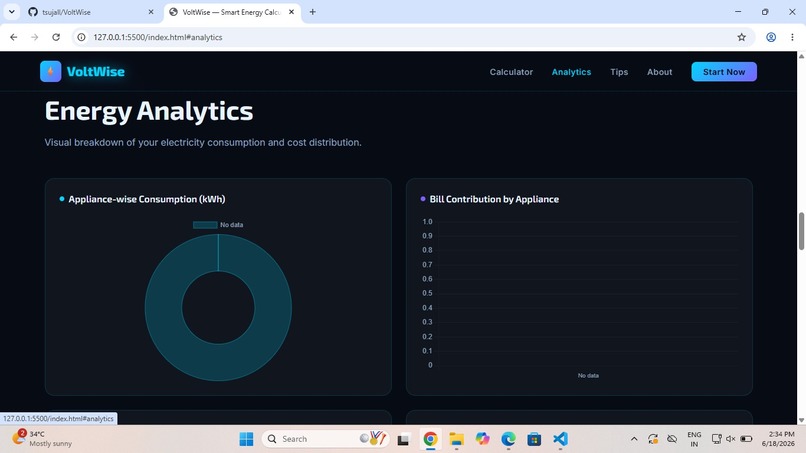Open Microsoft Edge from taskbar
The image size is (806, 453).
(508, 439)
